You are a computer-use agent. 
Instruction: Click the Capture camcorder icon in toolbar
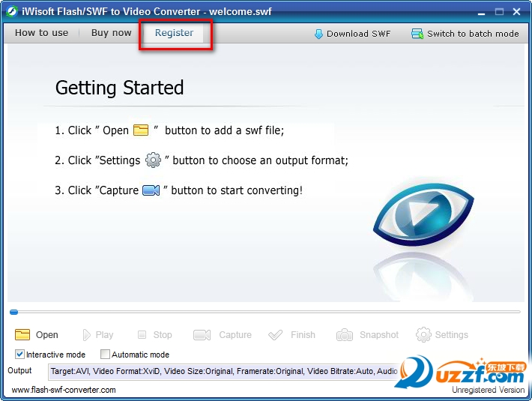202,335
